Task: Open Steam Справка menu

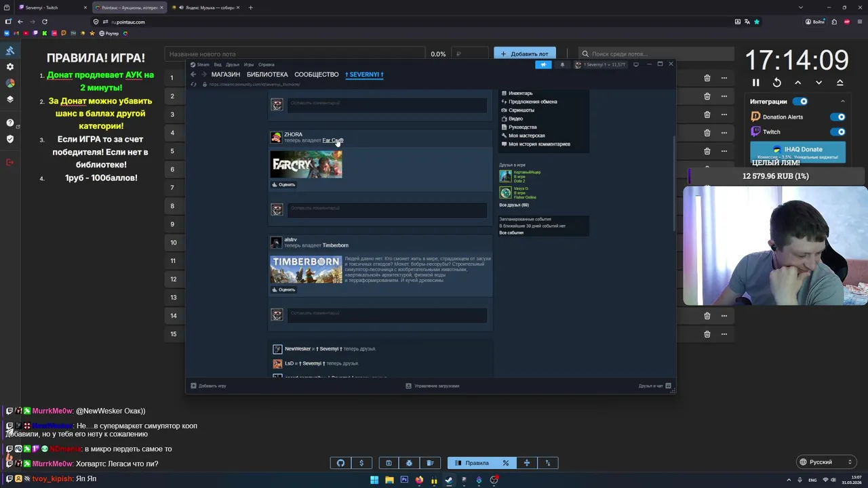Action: click(x=267, y=64)
